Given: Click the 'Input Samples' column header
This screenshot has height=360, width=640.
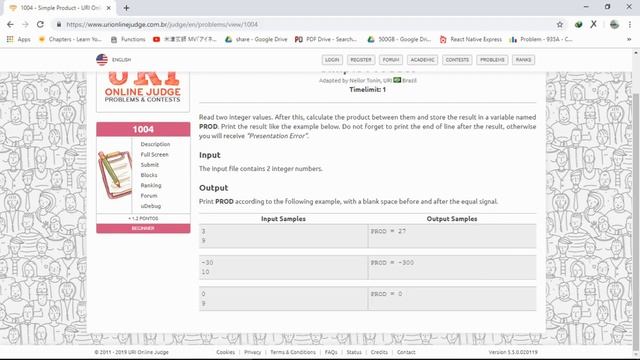Looking at the screenshot, I should click(283, 219).
